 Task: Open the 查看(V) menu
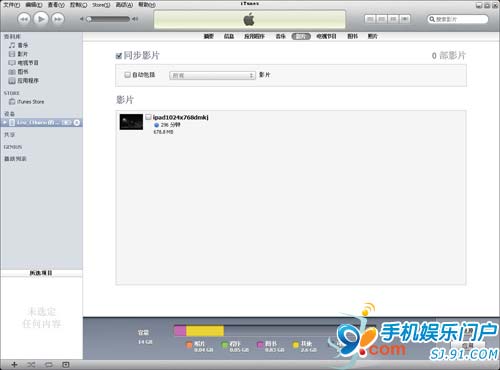pos(56,5)
